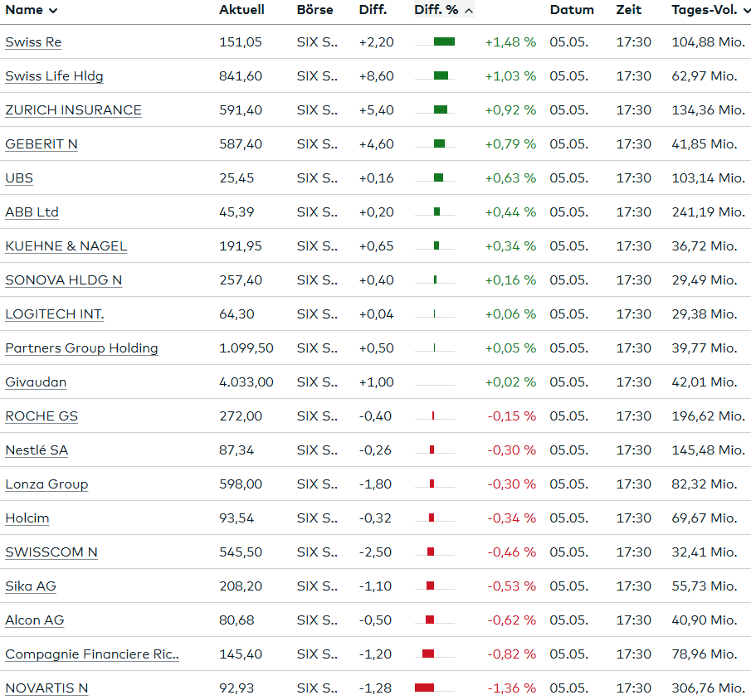Click the -1,36 % change value
This screenshot has width=751, height=700.
tap(511, 688)
